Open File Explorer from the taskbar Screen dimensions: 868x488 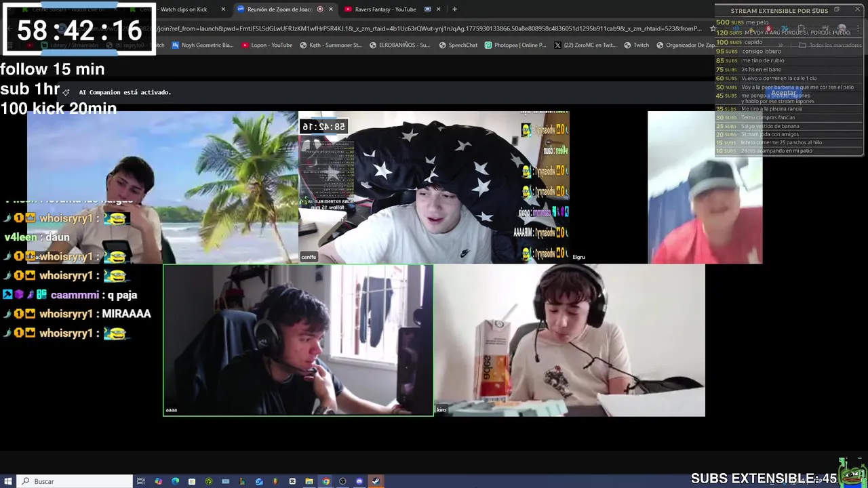pyautogui.click(x=309, y=481)
